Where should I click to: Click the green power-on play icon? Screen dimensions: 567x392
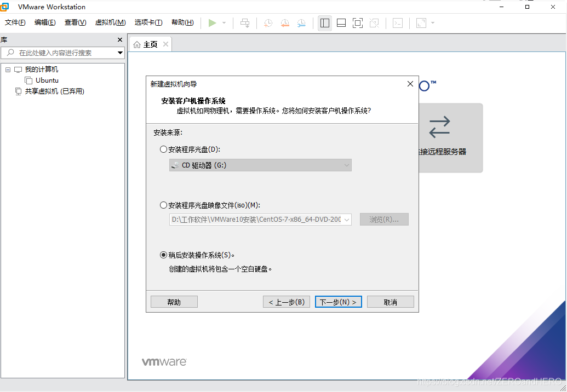click(x=212, y=23)
